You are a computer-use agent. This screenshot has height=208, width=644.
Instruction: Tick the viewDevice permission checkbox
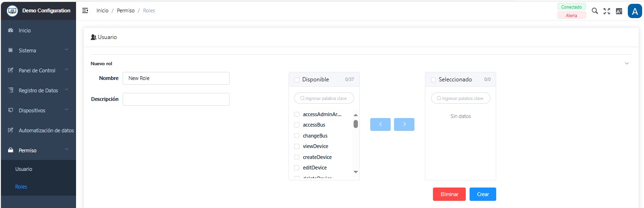297,146
